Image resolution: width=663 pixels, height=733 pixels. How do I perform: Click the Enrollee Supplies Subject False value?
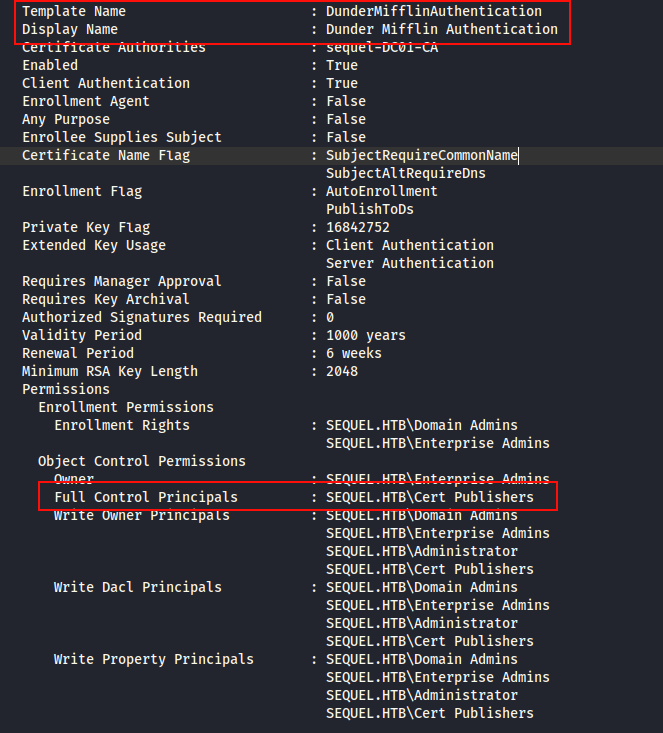[x=345, y=137]
